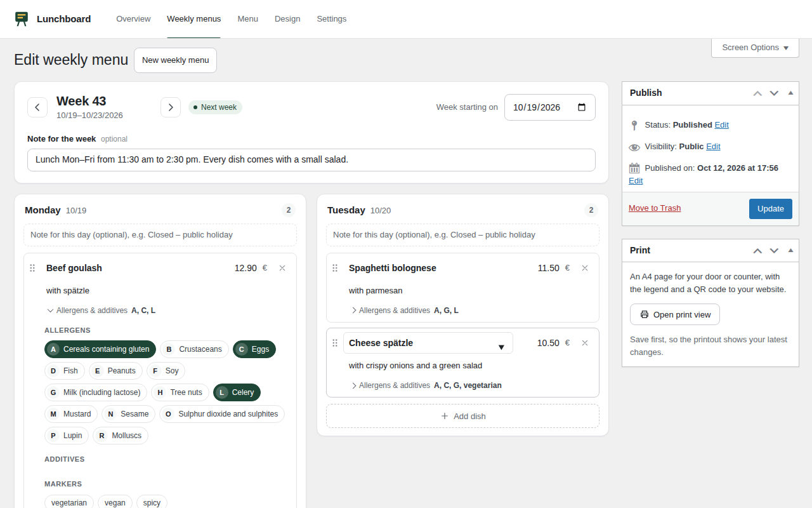Expand Cheese spätzle allergens & additives

(425, 385)
